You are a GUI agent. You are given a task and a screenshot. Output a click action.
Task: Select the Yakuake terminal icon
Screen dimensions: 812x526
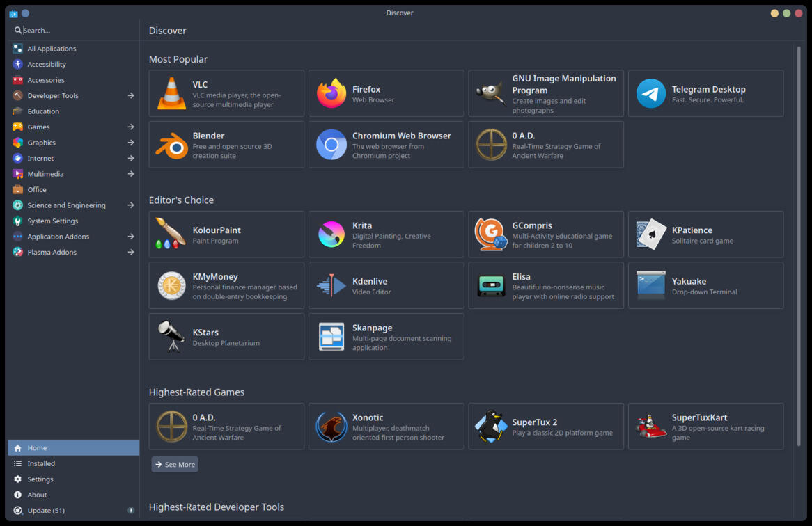coord(651,285)
